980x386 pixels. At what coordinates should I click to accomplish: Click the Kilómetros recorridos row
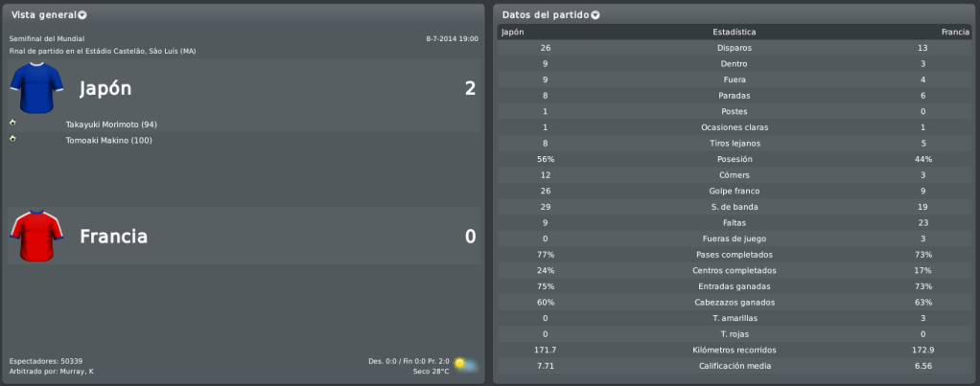click(735, 350)
